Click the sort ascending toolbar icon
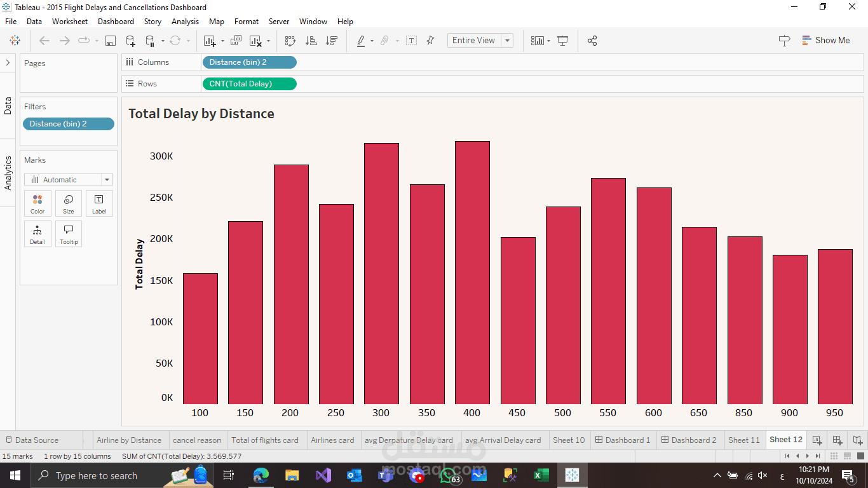 [x=311, y=41]
